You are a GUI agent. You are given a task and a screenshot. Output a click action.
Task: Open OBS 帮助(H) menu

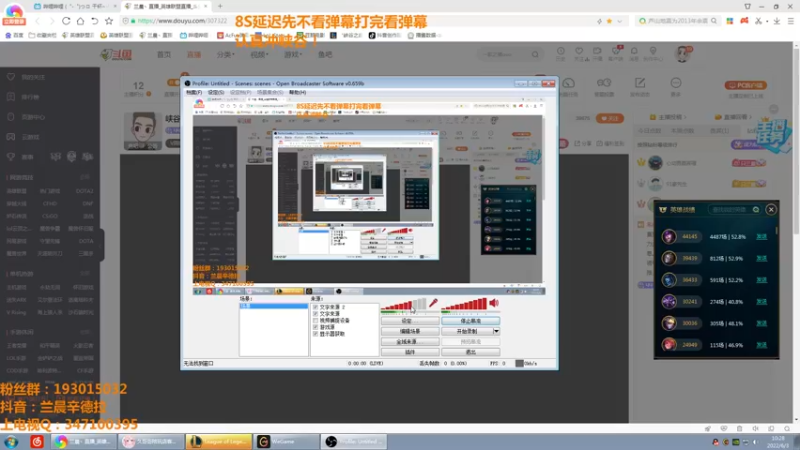tap(297, 92)
